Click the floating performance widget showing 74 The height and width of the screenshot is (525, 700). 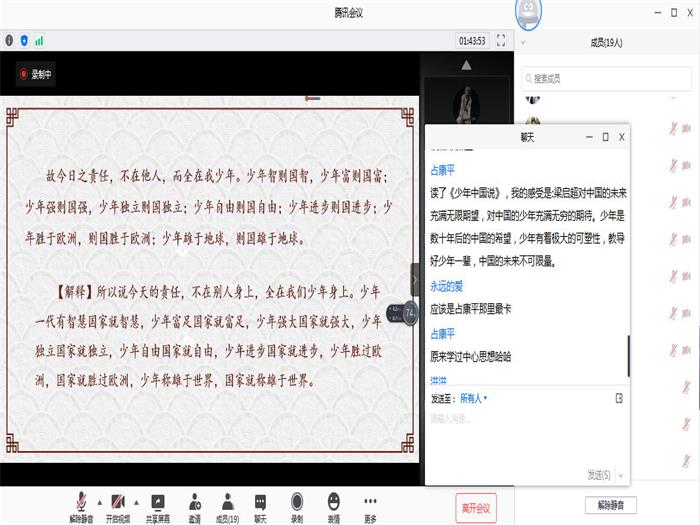[x=402, y=313]
